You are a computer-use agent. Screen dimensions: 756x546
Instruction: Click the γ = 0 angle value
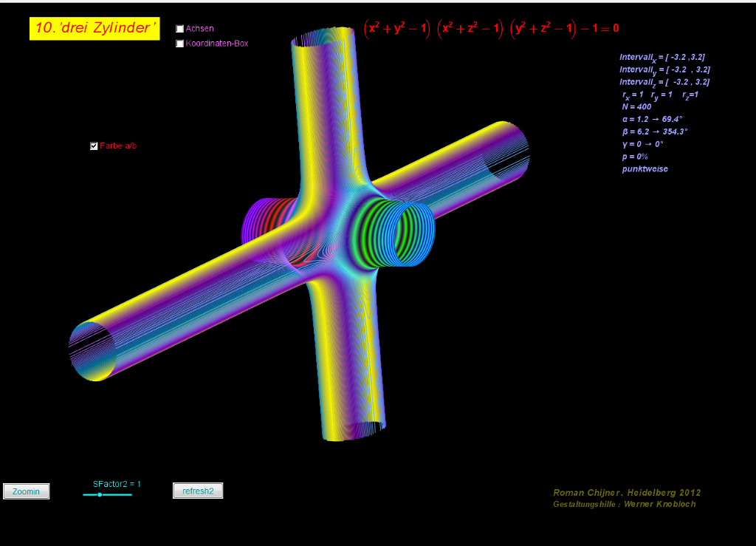(642, 144)
